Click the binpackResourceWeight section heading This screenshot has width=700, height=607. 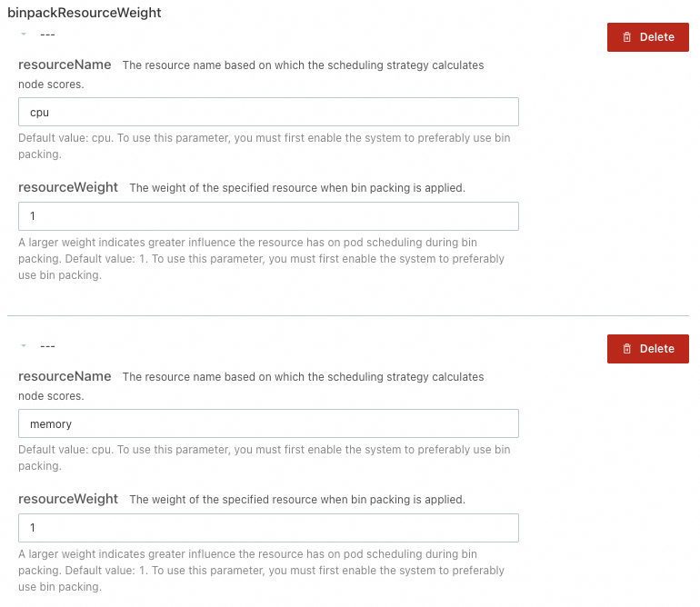pos(85,13)
